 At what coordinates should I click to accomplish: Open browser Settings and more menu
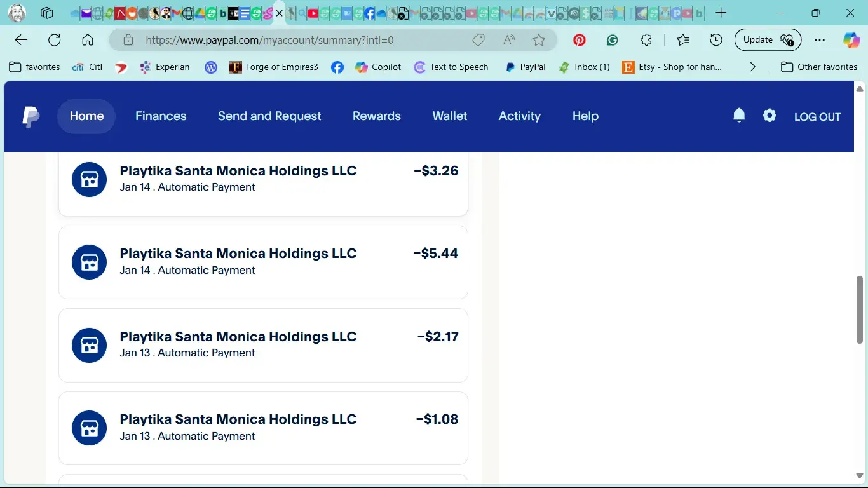(820, 40)
